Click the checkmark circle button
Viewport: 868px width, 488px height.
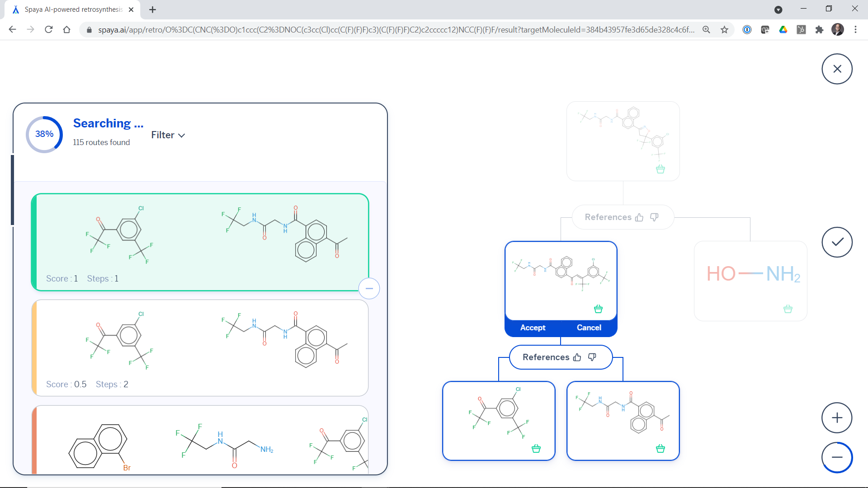tap(837, 242)
